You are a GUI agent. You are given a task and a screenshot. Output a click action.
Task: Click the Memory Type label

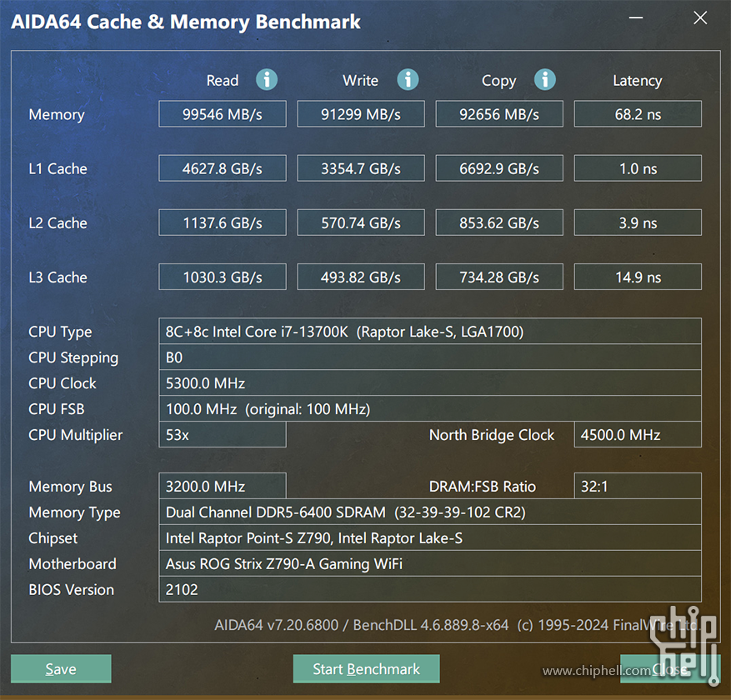point(74,512)
